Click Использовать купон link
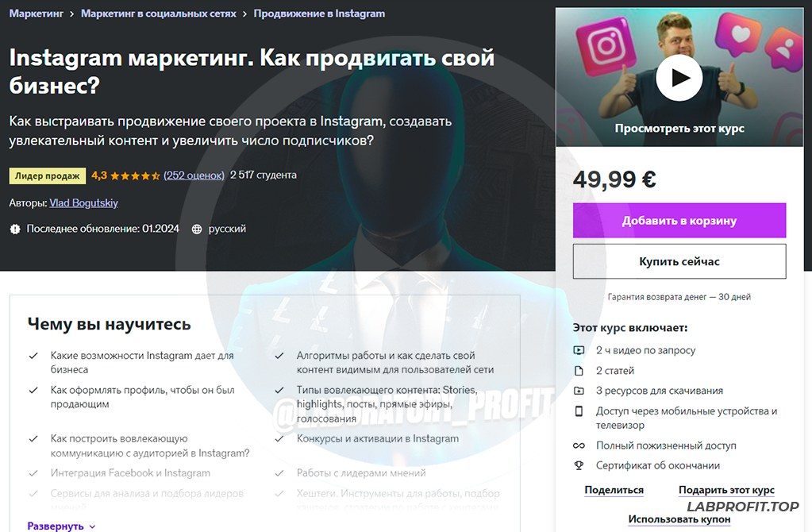Image resolution: width=812 pixels, height=532 pixels. [679, 519]
